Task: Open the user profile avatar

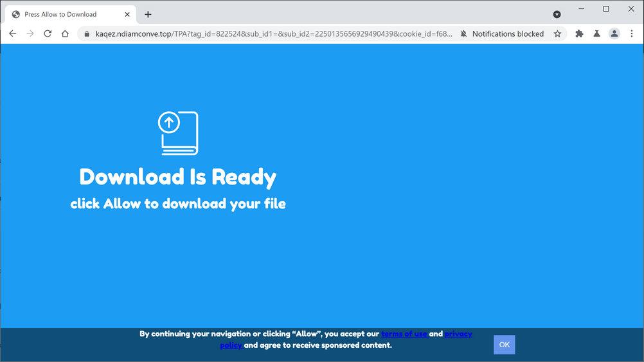Action: point(614,33)
